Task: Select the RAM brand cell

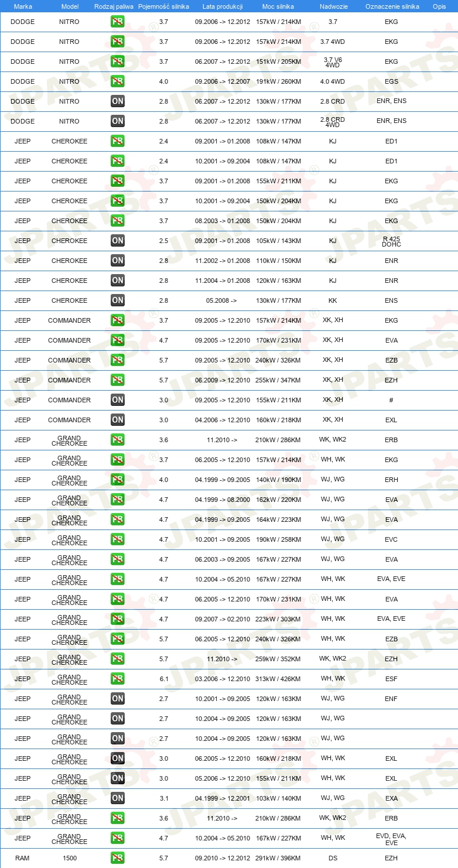Action: tap(23, 858)
